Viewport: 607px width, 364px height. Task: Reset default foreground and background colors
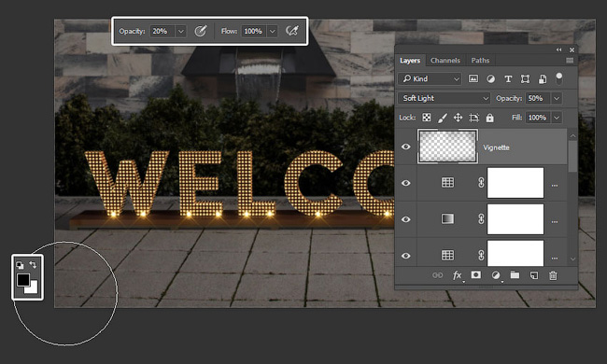coord(20,265)
